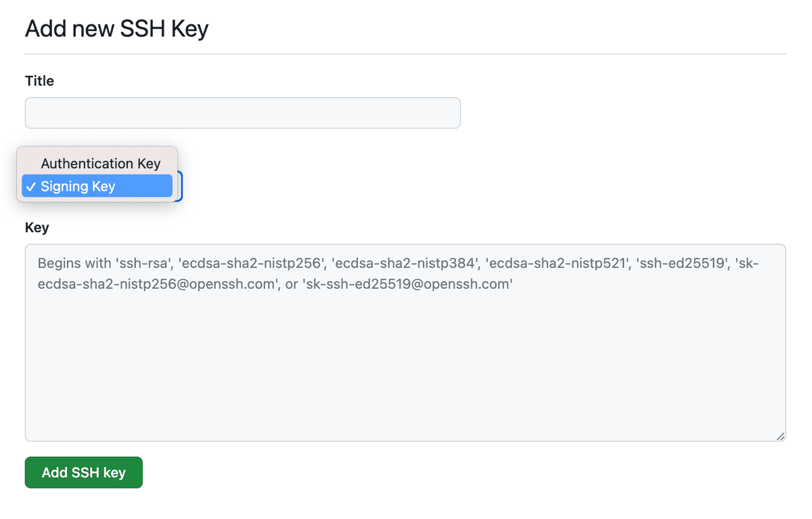
Task: Click inside the Title input field
Action: (x=242, y=113)
